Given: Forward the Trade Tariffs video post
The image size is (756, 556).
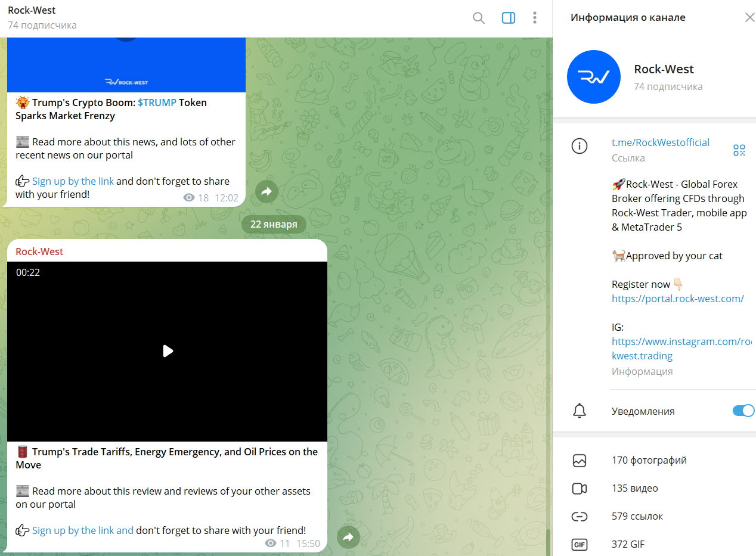Looking at the screenshot, I should point(349,538).
